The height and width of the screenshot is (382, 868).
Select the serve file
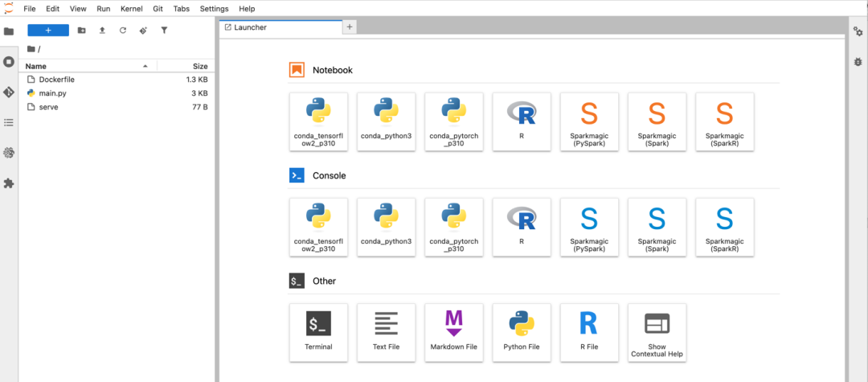(x=117, y=107)
